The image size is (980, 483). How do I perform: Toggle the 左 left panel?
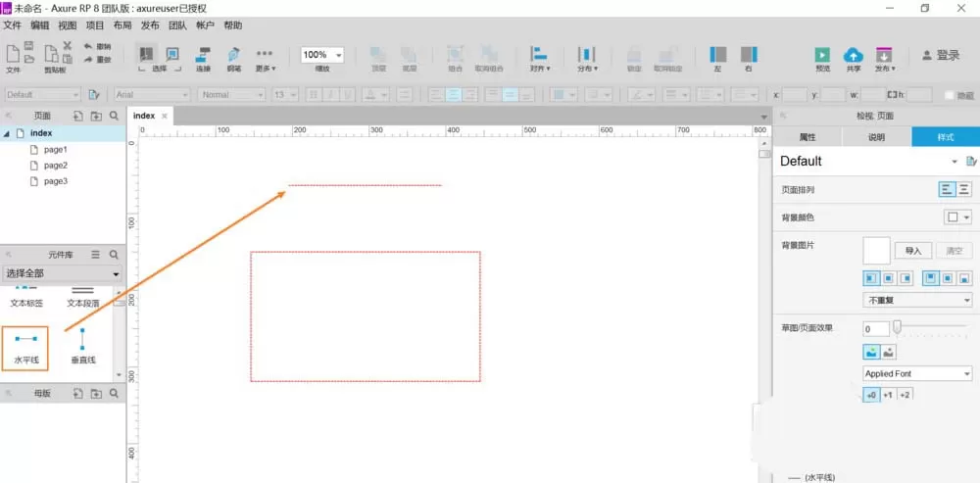[718, 60]
